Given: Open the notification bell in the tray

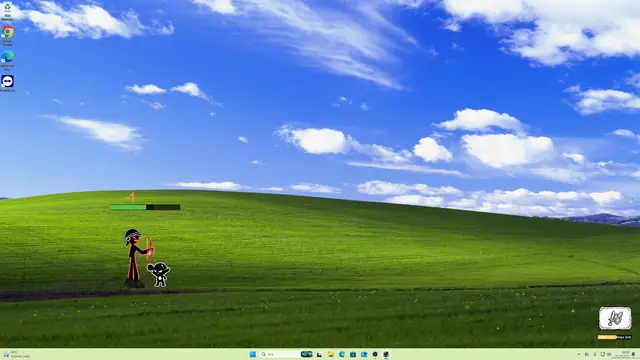Looking at the screenshot, I should pos(633,354).
